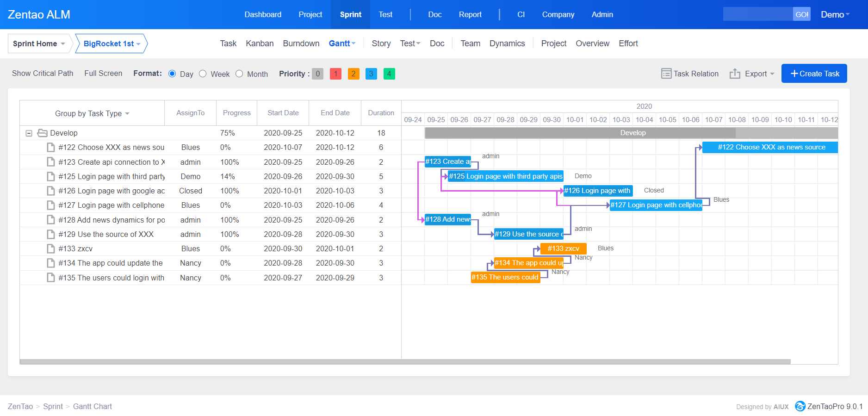This screenshot has width=868, height=416.
Task: Select the Week format radio button
Action: pos(203,74)
